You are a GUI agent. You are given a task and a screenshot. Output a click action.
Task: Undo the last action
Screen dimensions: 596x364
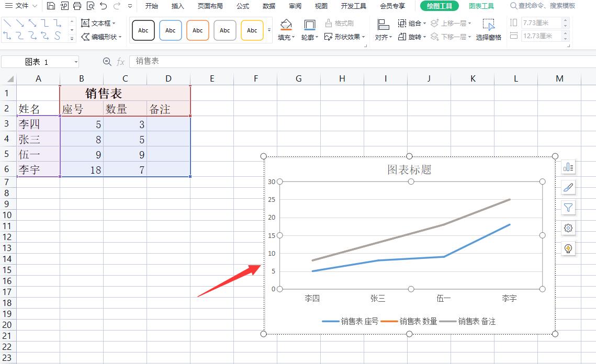tap(104, 6)
